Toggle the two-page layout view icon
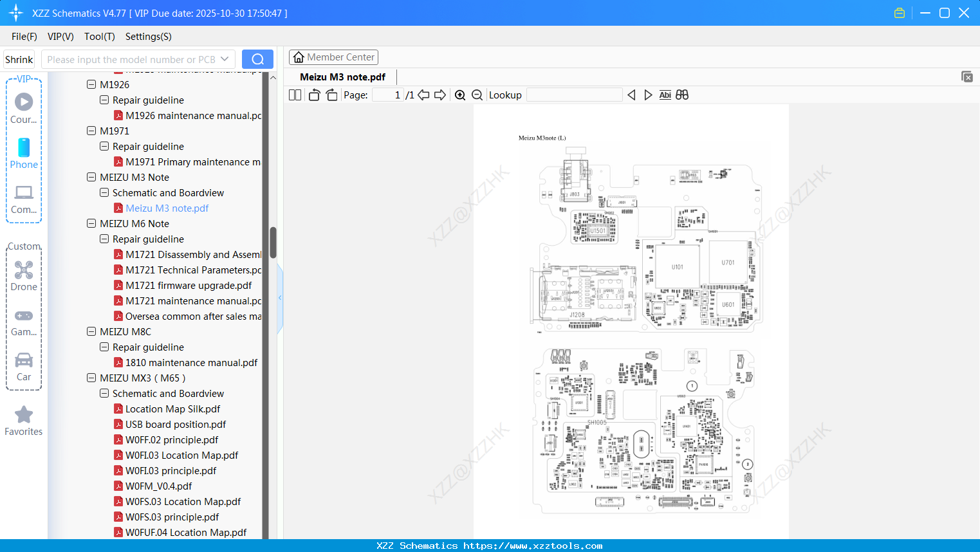 click(295, 95)
